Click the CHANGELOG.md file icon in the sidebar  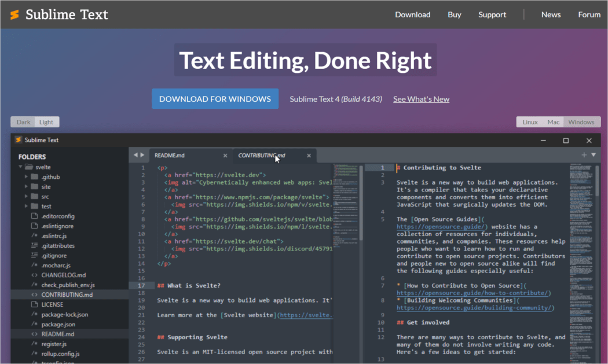pos(34,275)
